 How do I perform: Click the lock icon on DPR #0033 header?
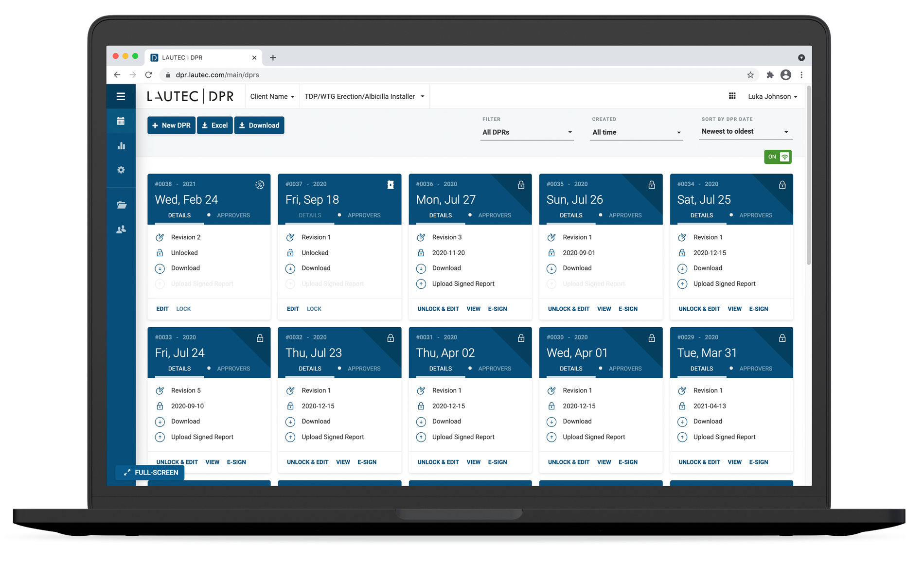click(260, 338)
